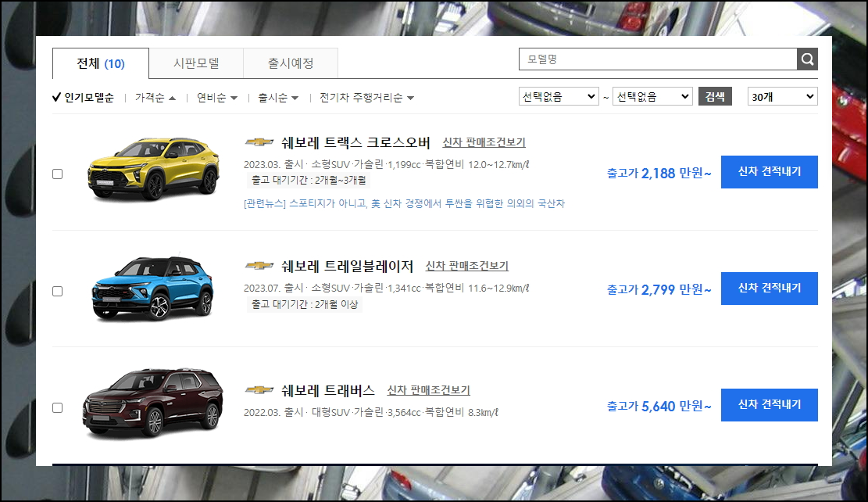Image resolution: width=868 pixels, height=502 pixels.
Task: Click price 출고가 5,640 만원~
Action: [x=659, y=406]
